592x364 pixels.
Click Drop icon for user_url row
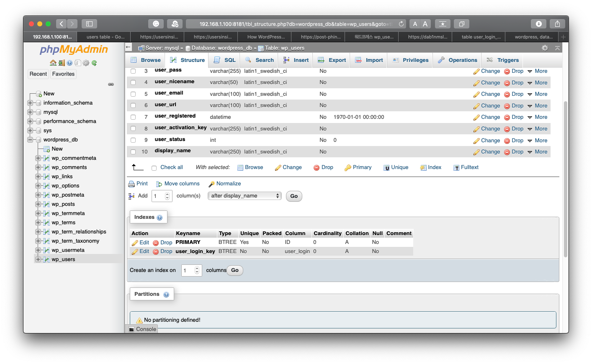507,106
